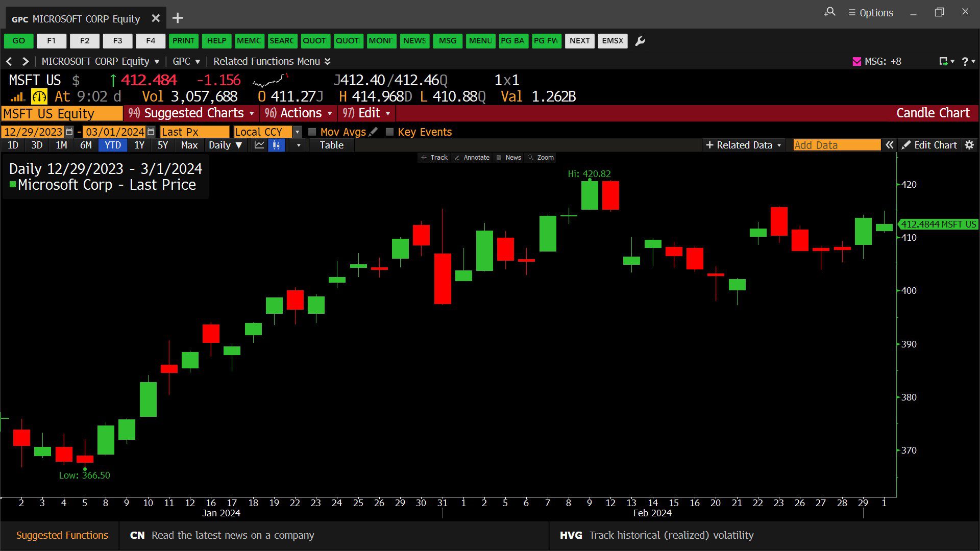Activate the Track crosshair tool
This screenshot has width=980, height=551.
tap(434, 157)
